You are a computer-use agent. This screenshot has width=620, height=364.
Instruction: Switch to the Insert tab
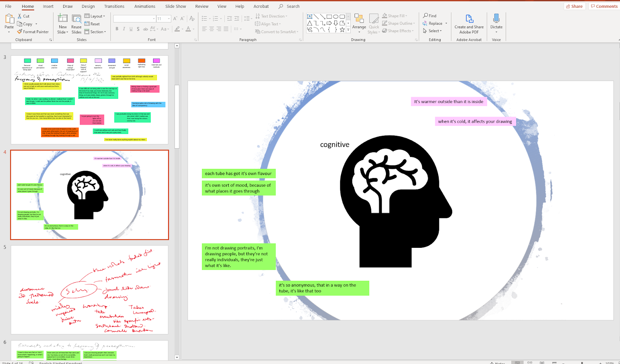click(48, 6)
